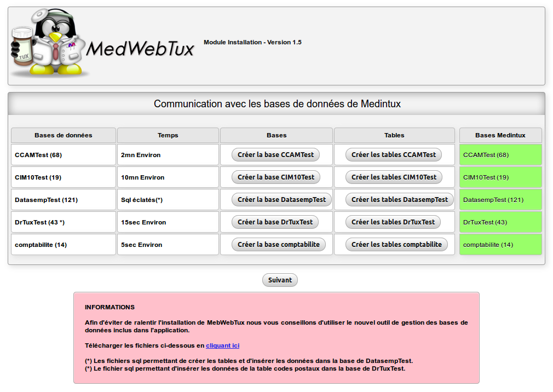Click Créer les tables comptabilite
Screen dimensions: 553x392
point(396,245)
